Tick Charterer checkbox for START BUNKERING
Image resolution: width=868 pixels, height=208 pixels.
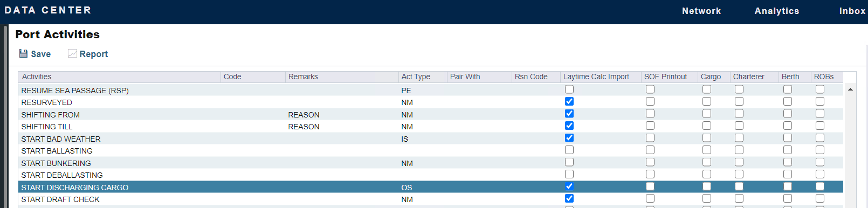pyautogui.click(x=739, y=162)
